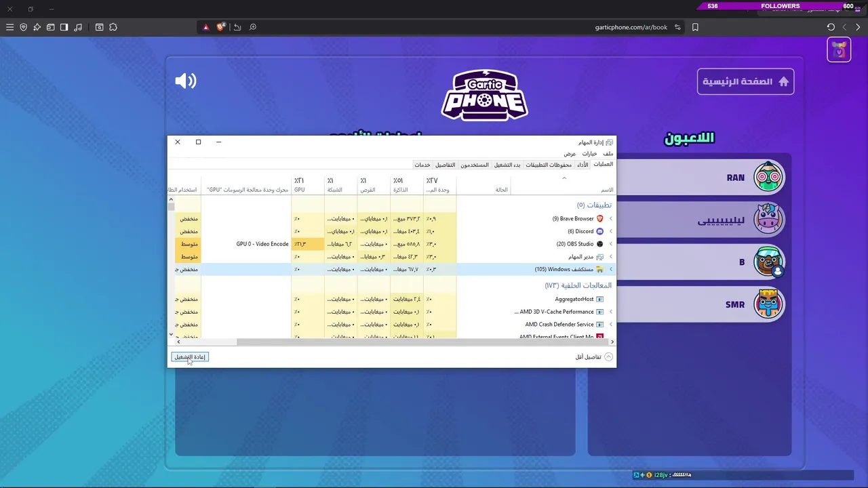This screenshot has height=488, width=868.
Task: Click the B player avatar
Action: click(768, 262)
